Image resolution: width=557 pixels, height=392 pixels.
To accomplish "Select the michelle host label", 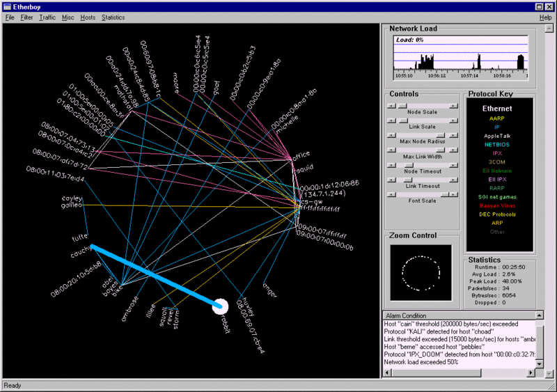I will click(287, 124).
